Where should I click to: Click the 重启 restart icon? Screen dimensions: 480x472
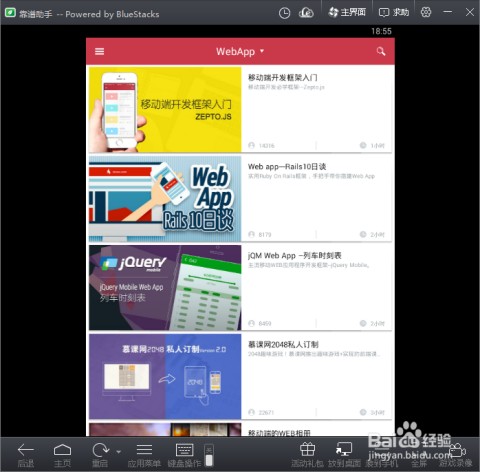[100, 455]
